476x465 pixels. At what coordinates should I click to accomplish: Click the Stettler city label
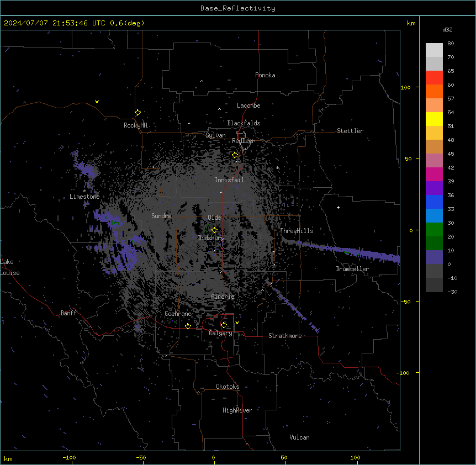(x=350, y=131)
